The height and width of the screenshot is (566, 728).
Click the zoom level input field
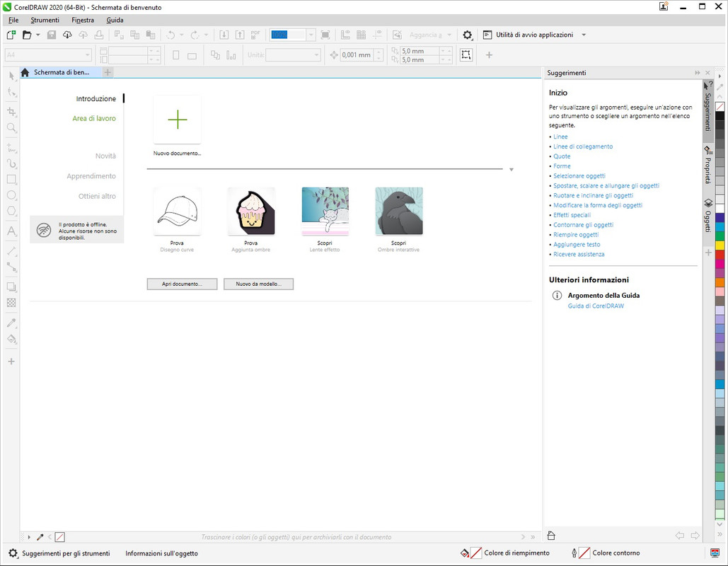pyautogui.click(x=288, y=35)
